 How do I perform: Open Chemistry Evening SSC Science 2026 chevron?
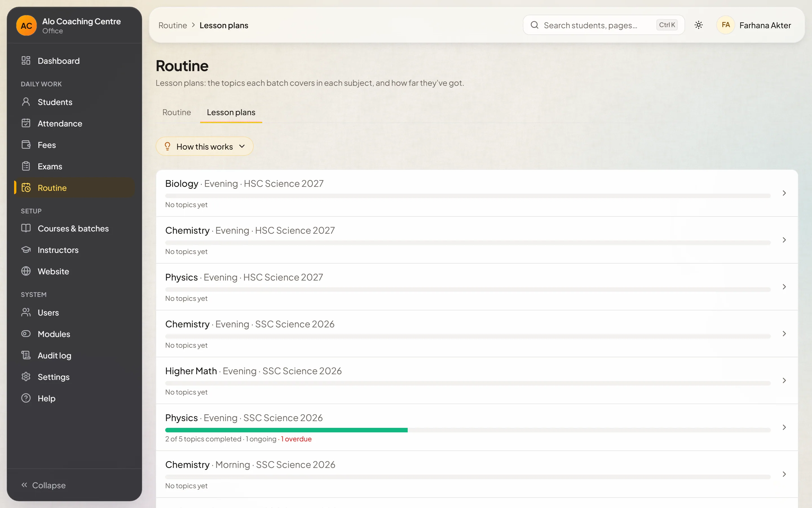click(784, 334)
